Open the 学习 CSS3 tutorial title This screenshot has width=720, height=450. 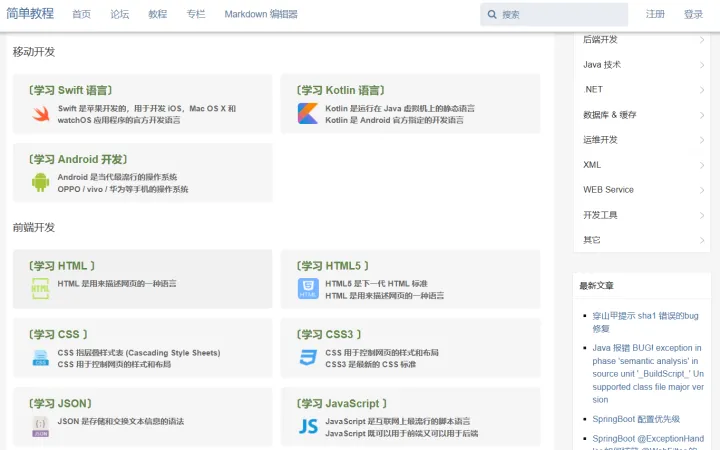[329, 334]
